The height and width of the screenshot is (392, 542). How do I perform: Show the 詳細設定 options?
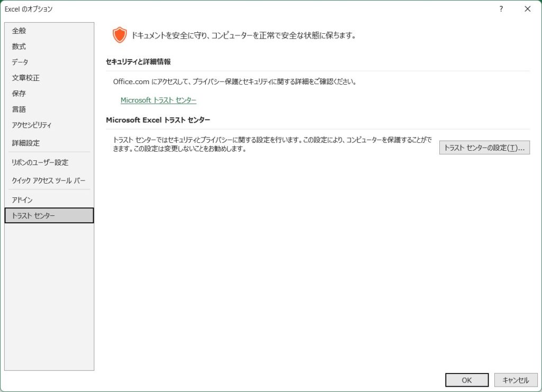[25, 143]
